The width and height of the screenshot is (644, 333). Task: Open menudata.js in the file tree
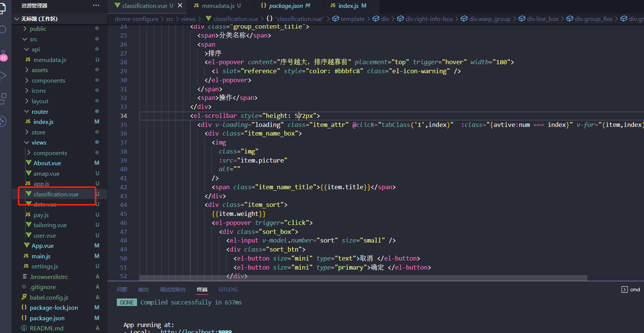(50, 60)
